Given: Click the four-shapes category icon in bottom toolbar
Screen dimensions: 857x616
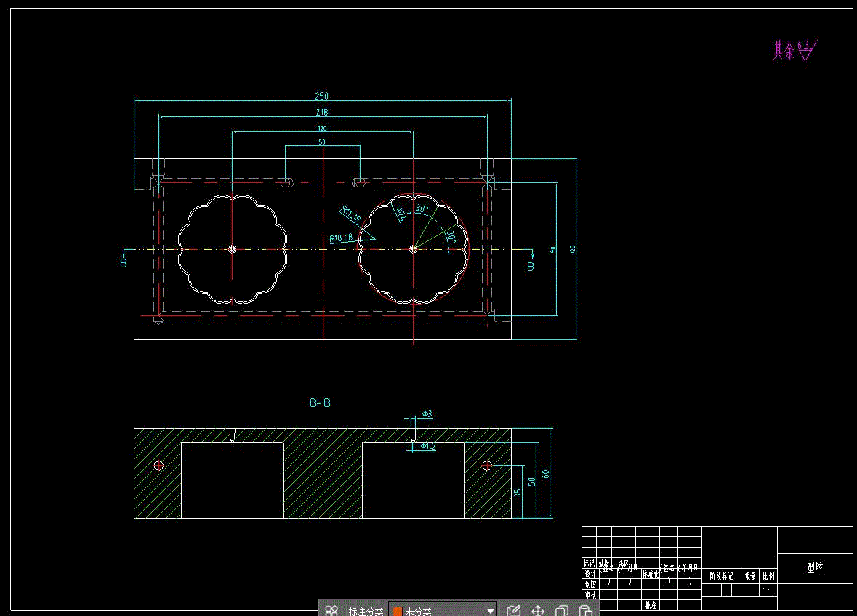Looking at the screenshot, I should pos(331,610).
